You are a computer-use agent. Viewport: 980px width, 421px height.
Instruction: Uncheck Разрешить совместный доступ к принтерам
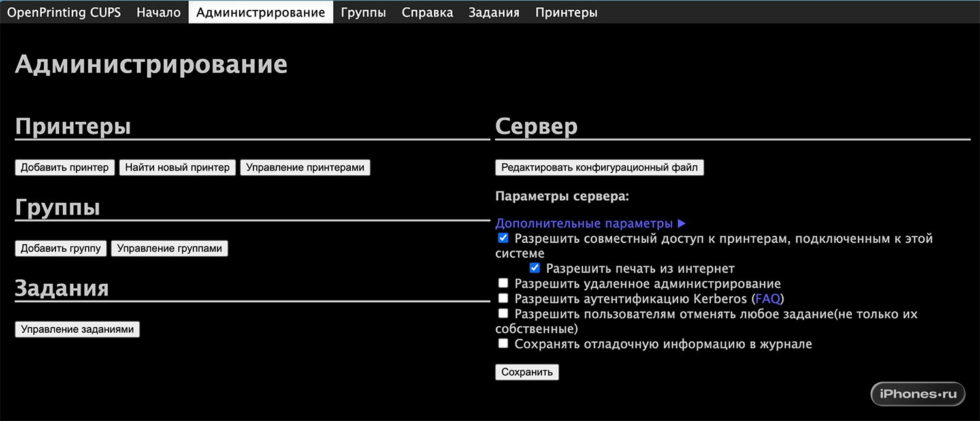[x=503, y=238]
